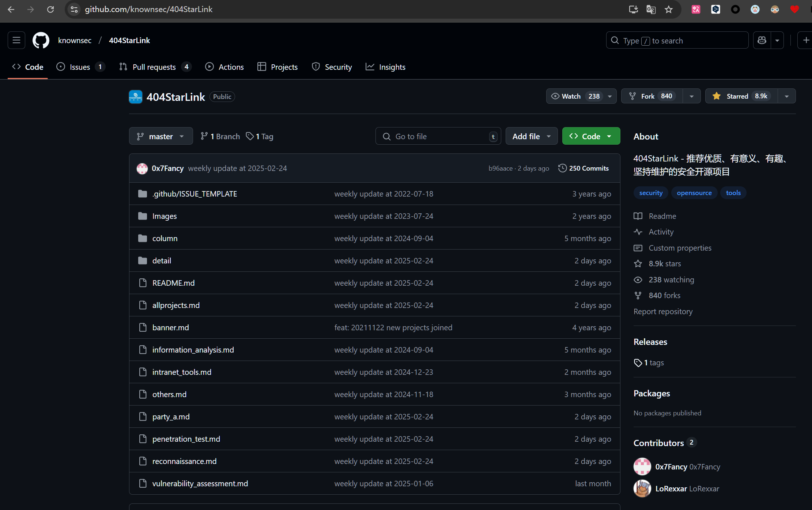Open the Copilot chat icon
The image size is (812, 510).
pos(762,40)
